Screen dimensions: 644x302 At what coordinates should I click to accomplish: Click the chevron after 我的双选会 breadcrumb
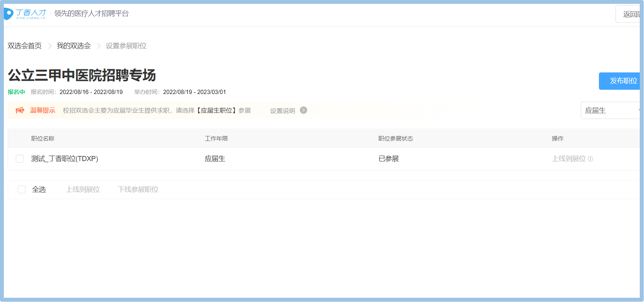click(99, 46)
